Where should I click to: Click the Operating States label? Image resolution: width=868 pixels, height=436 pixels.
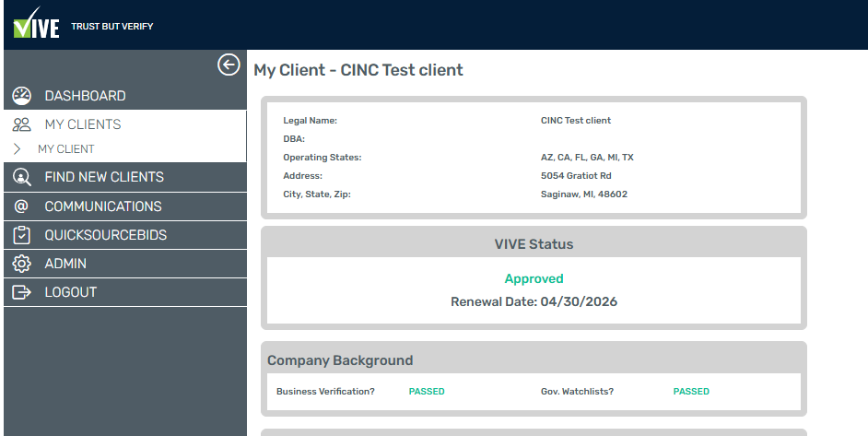coord(323,158)
